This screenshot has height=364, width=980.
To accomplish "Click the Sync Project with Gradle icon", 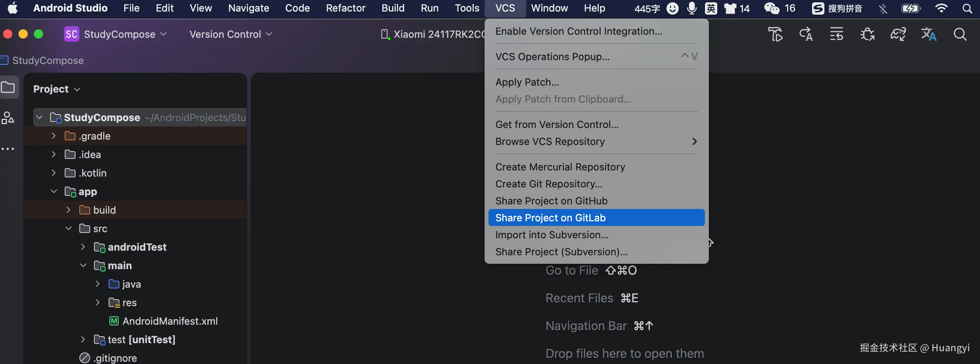I will 898,34.
